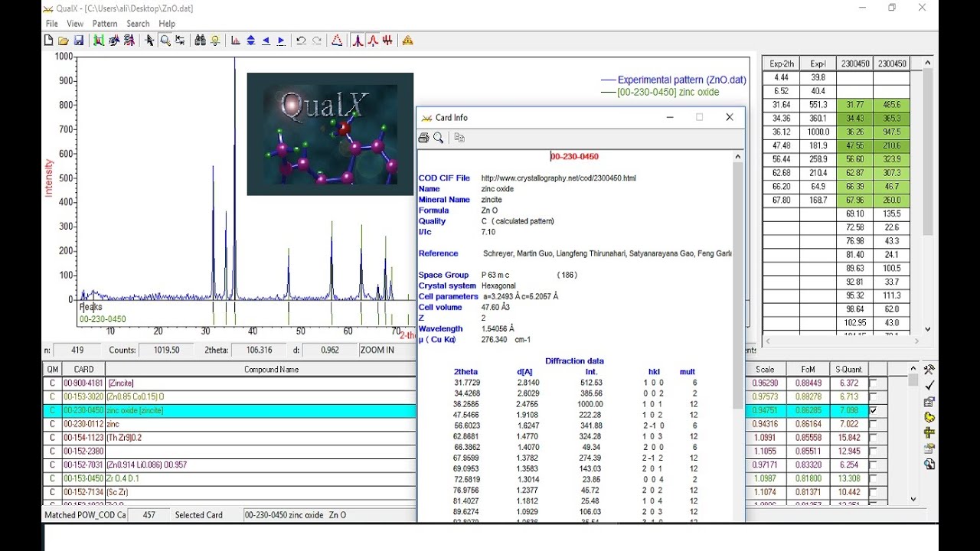This screenshot has height=551, width=980.
Task: Click the black checkmark side icon
Action: [929, 386]
